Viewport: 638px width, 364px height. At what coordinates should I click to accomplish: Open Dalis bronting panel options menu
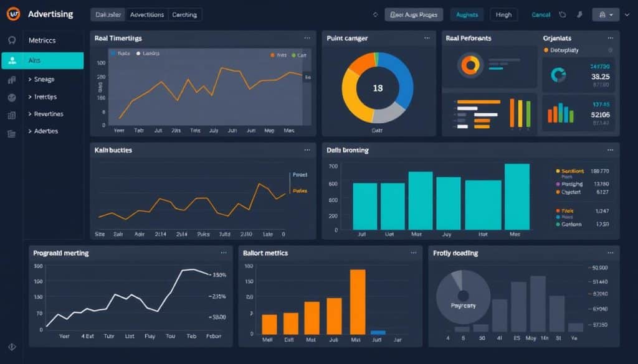pyautogui.click(x=611, y=150)
